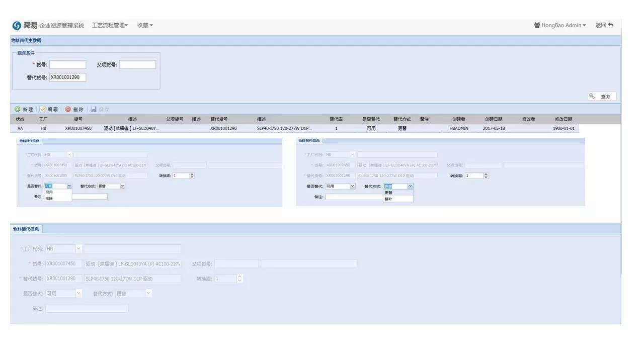Click the 父项货号 query input field
The image size is (644, 362).
pyautogui.click(x=137, y=65)
